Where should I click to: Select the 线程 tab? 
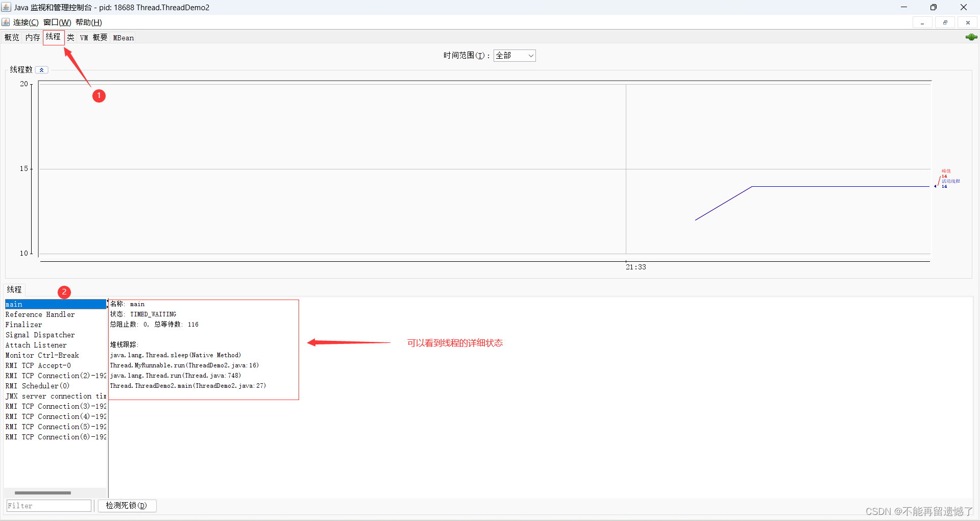click(53, 37)
